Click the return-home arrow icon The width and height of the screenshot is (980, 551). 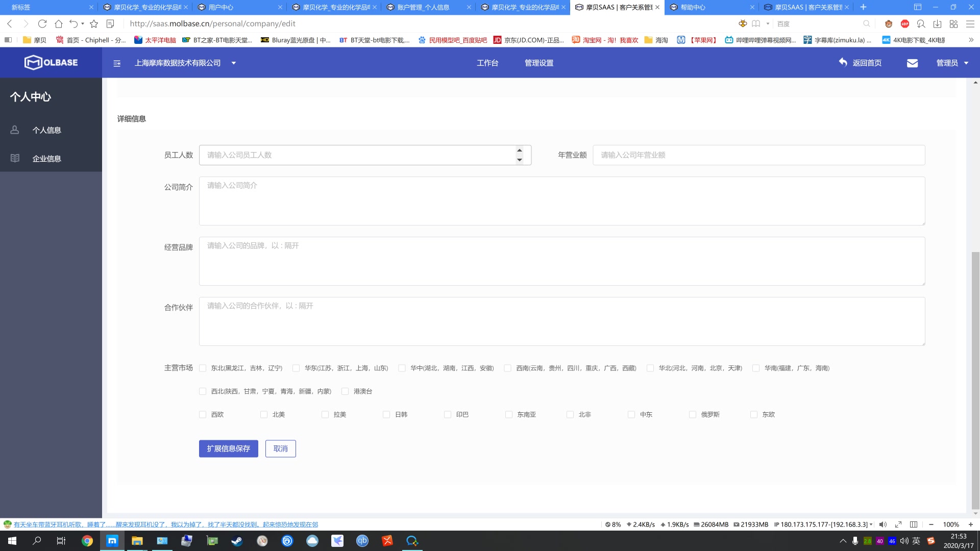point(843,62)
